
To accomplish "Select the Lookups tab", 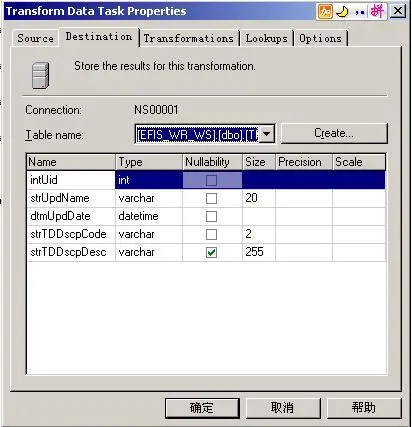I will [x=267, y=38].
